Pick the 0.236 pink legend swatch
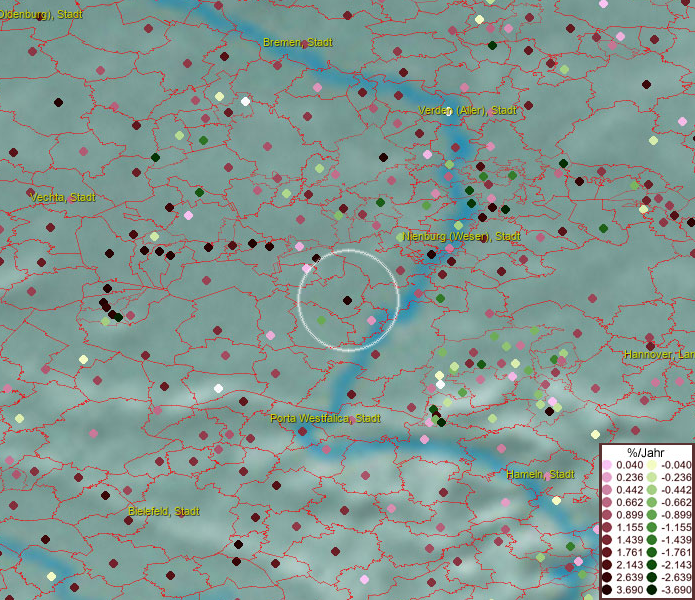695x600 pixels. [x=607, y=477]
